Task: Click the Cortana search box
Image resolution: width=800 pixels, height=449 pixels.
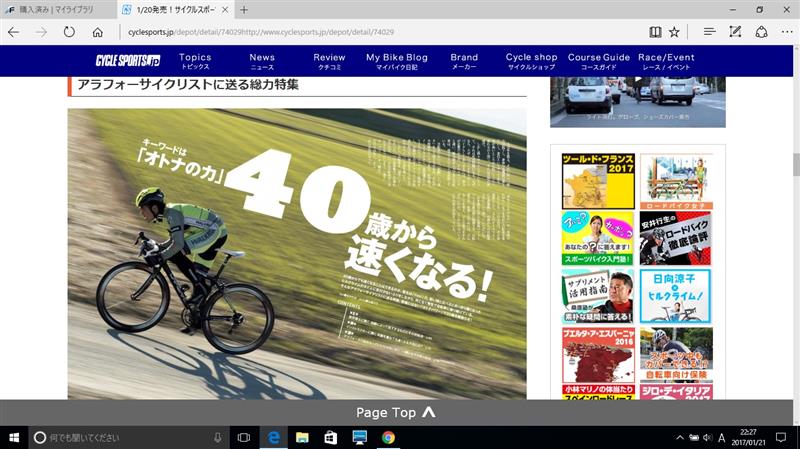Action: coord(130,437)
